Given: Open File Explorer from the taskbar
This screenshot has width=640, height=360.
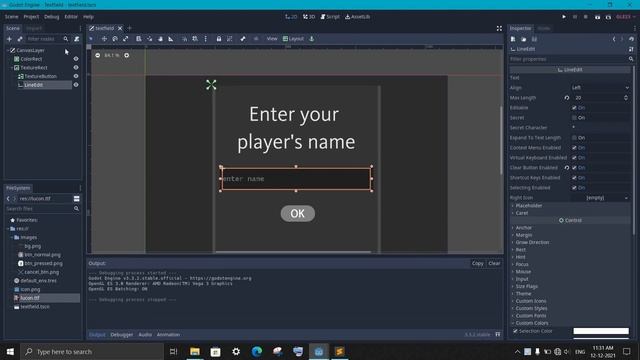Looking at the screenshot, I should click(195, 351).
